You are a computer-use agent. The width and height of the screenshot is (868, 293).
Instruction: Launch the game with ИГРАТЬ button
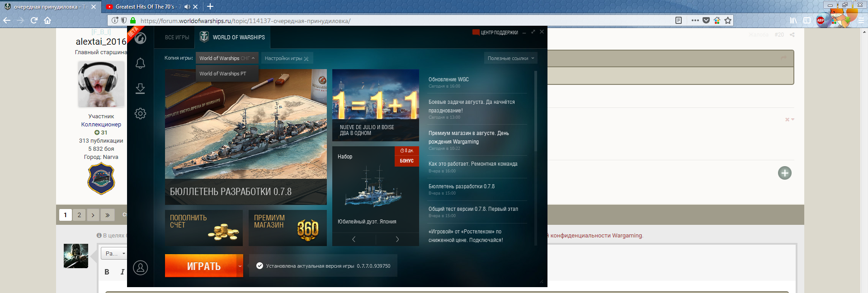201,266
